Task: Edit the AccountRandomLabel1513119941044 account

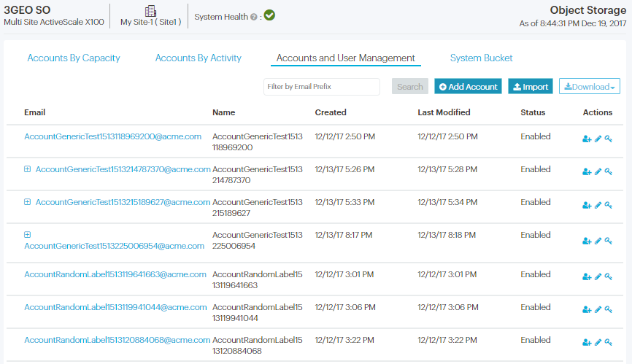Action: pos(598,309)
